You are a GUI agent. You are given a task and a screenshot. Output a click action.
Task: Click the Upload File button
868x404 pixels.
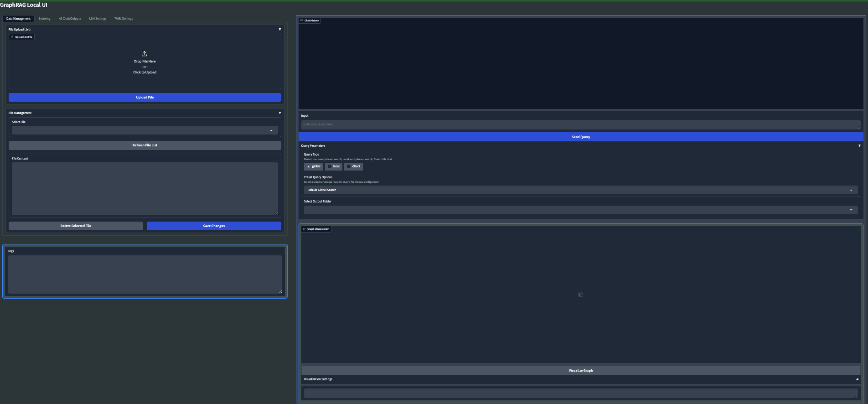point(145,98)
